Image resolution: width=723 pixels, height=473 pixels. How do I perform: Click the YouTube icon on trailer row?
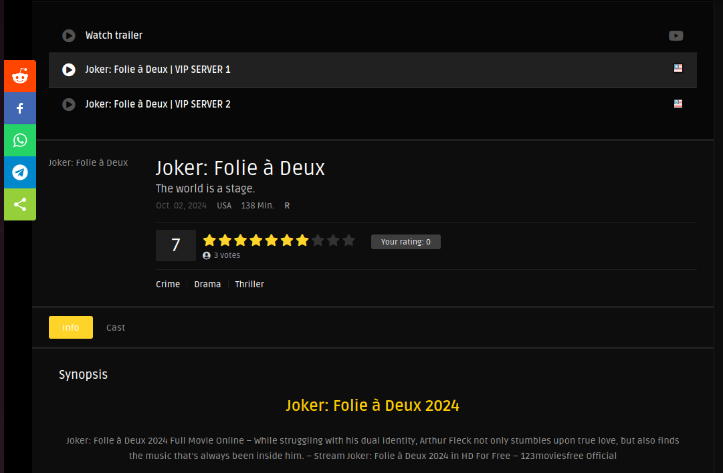click(676, 36)
